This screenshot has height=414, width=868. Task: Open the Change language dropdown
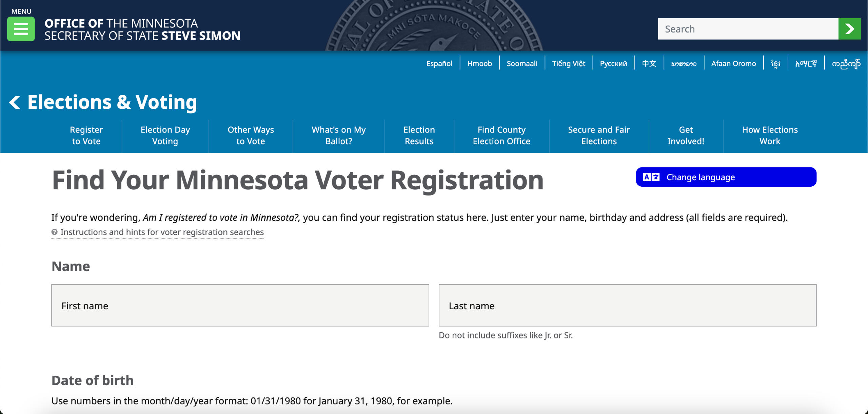pyautogui.click(x=726, y=177)
